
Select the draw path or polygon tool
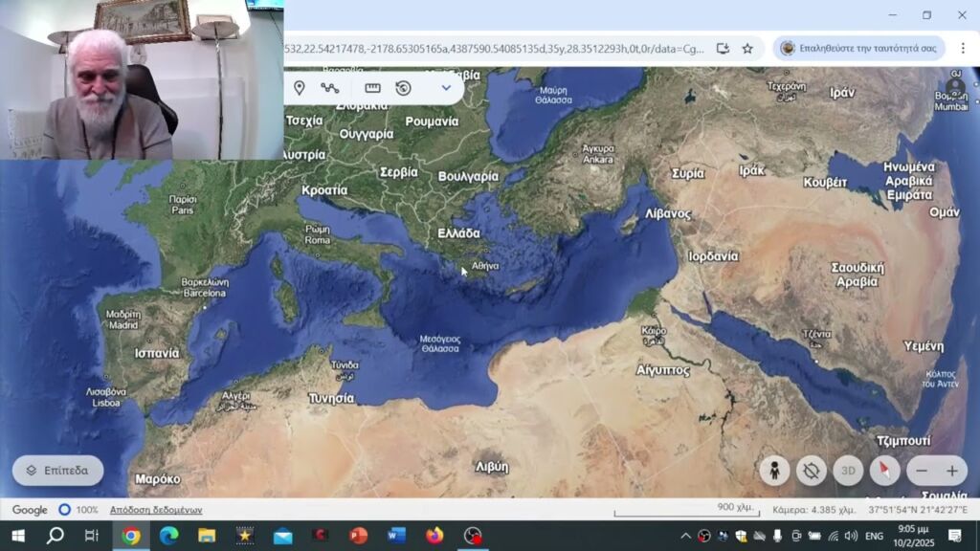[329, 88]
